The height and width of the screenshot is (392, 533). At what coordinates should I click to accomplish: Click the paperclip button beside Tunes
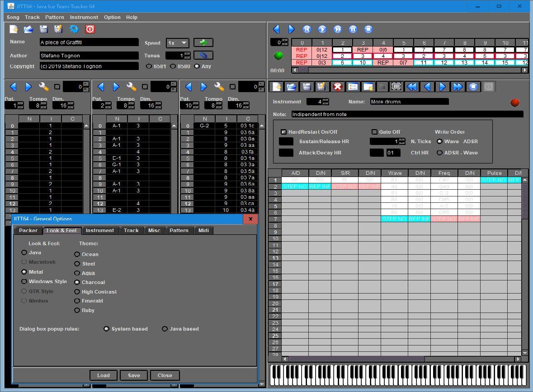coord(203,55)
